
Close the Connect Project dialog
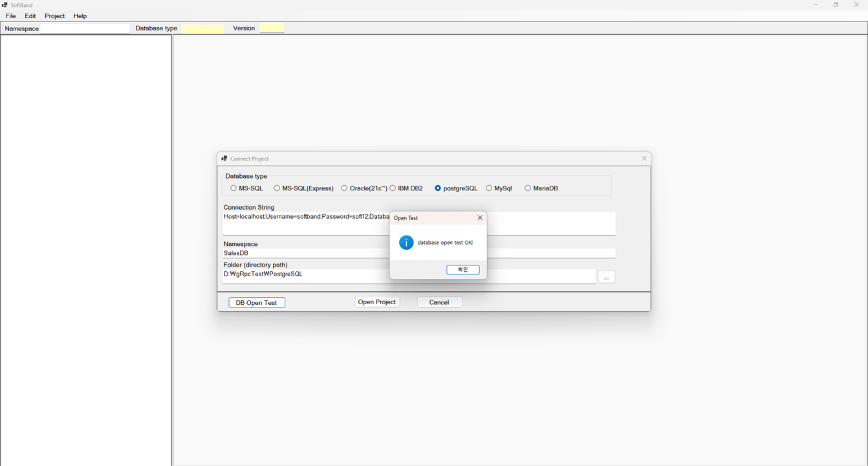click(x=644, y=159)
